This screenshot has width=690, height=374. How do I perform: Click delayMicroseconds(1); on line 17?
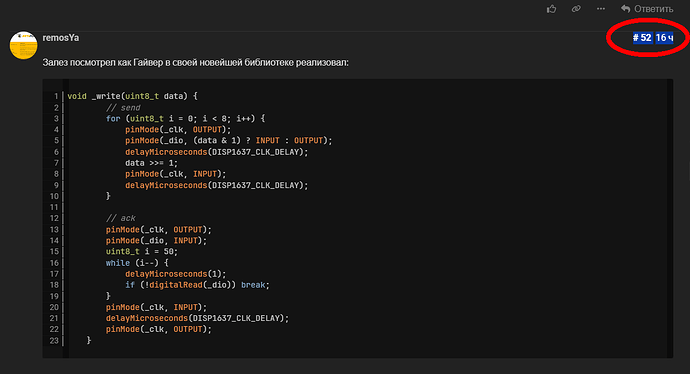tap(176, 274)
